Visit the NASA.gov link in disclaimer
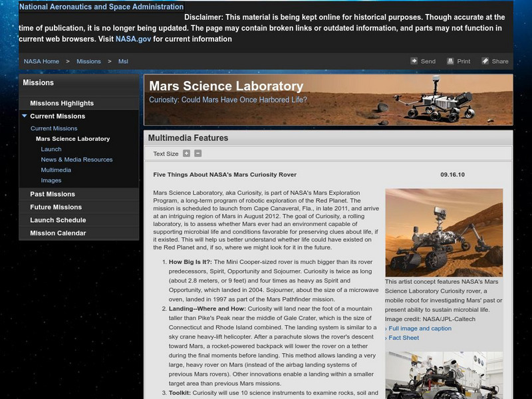Image resolution: width=532 pixels, height=399 pixels. point(133,39)
